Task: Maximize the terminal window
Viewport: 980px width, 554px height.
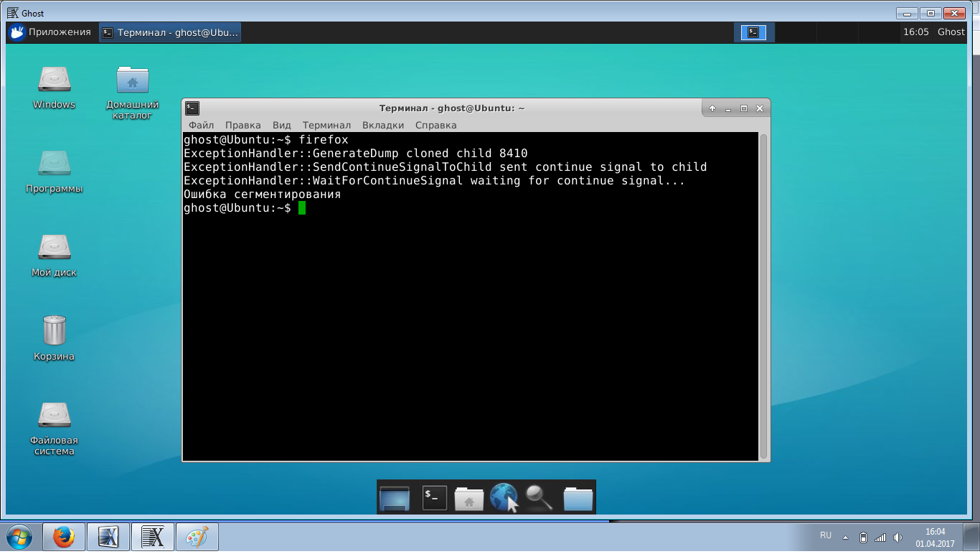Action: coord(744,108)
